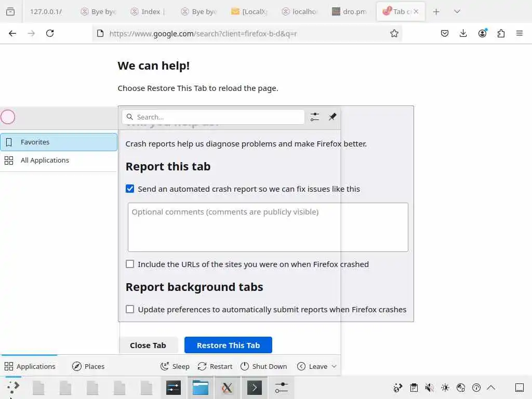Open Firefox View icon in tab strip

click(x=10, y=11)
